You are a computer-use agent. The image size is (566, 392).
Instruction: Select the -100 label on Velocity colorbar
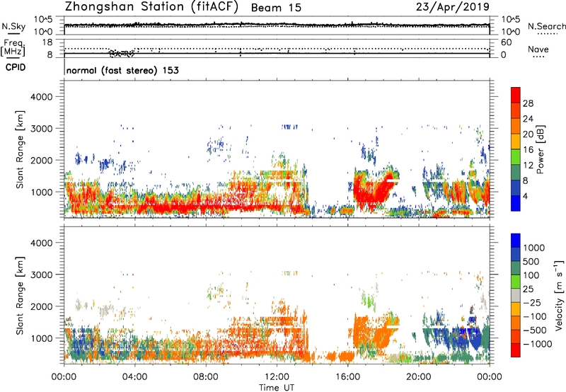[534, 316]
